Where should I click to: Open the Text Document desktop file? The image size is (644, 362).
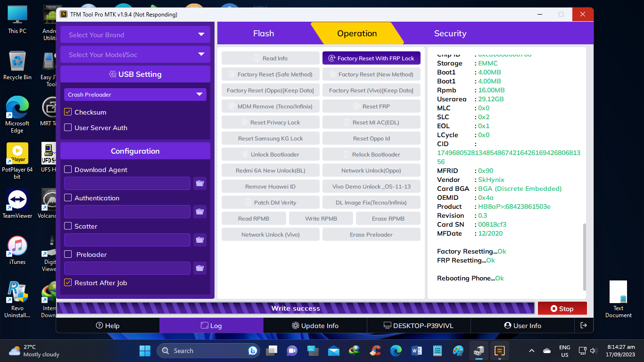click(x=618, y=299)
